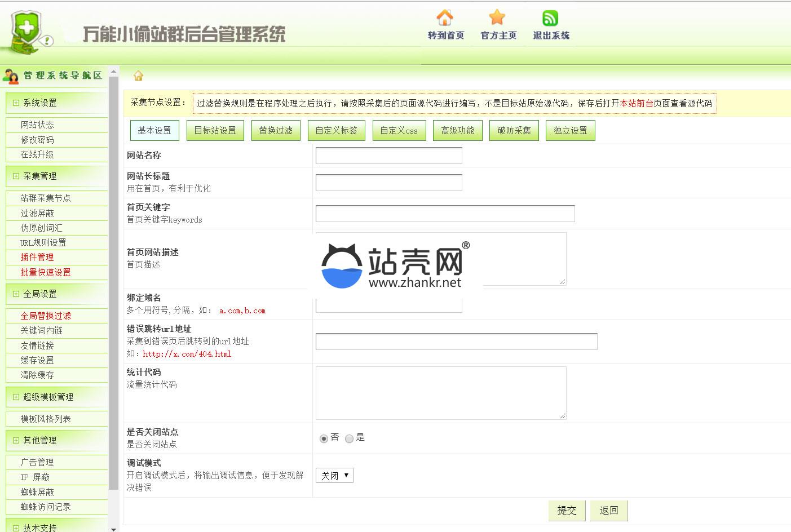Switch to the 破防采集 tab
Image resolution: width=791 pixels, height=532 pixels.
click(514, 130)
